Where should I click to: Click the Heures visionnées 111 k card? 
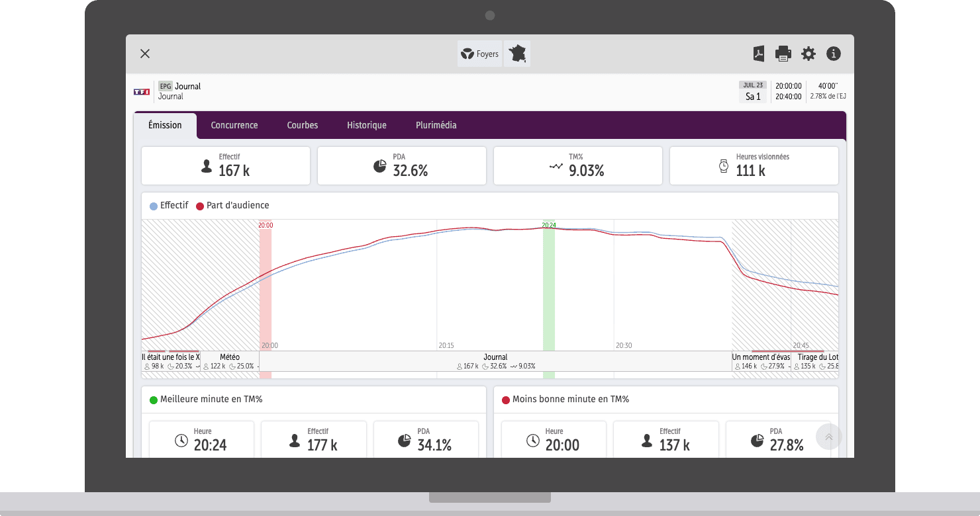754,166
